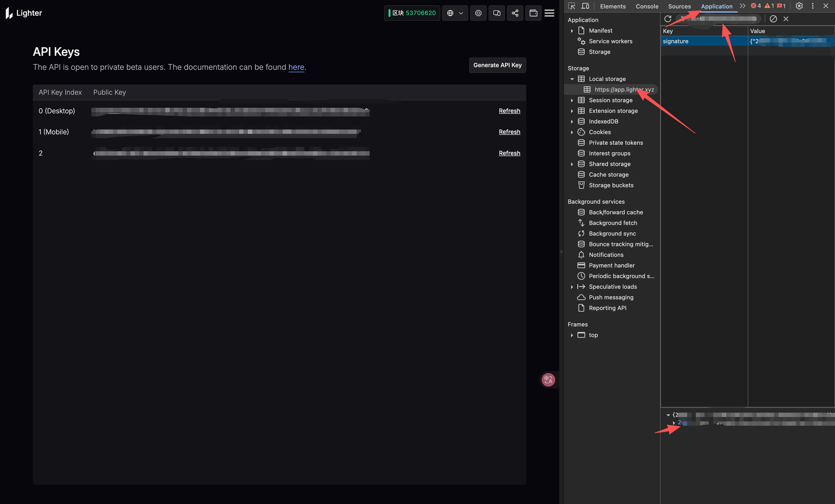This screenshot has height=504, width=835.
Task: Click the inspect element picker icon
Action: point(572,6)
